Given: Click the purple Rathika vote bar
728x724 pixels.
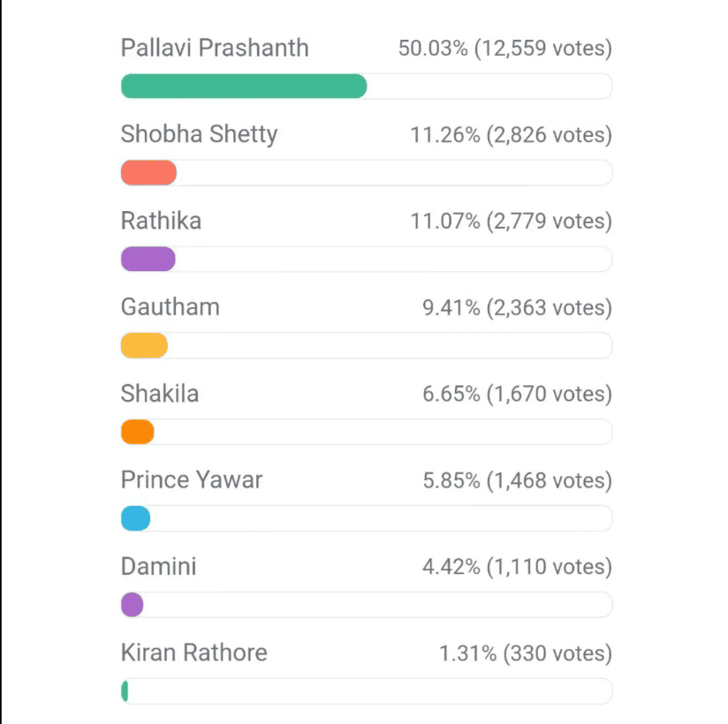Looking at the screenshot, I should [148, 259].
